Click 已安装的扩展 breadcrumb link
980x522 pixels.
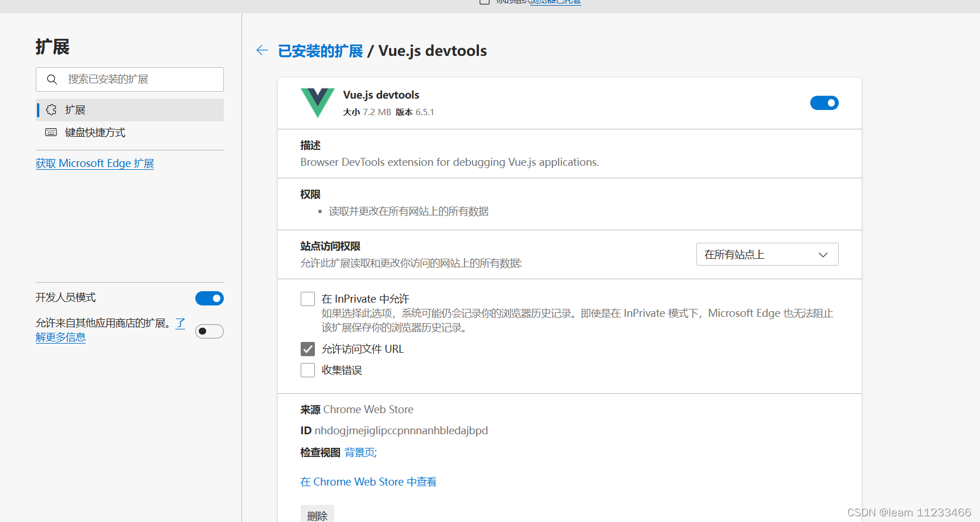click(320, 51)
